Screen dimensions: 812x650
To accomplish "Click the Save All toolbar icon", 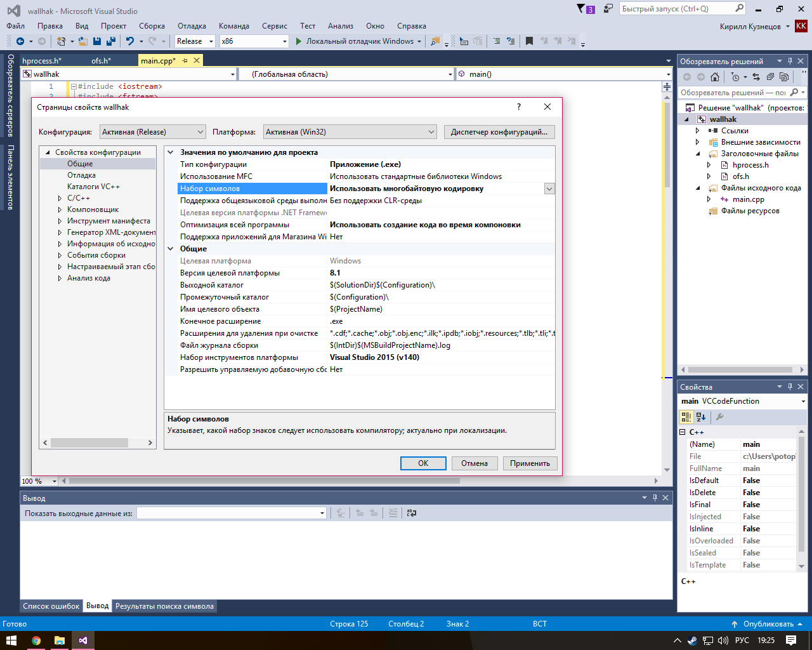I will click(x=111, y=41).
